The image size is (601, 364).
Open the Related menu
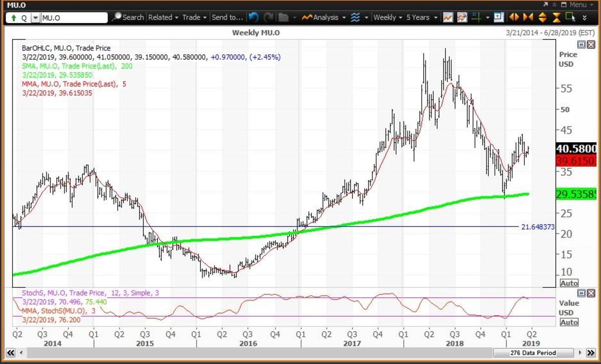tap(163, 18)
